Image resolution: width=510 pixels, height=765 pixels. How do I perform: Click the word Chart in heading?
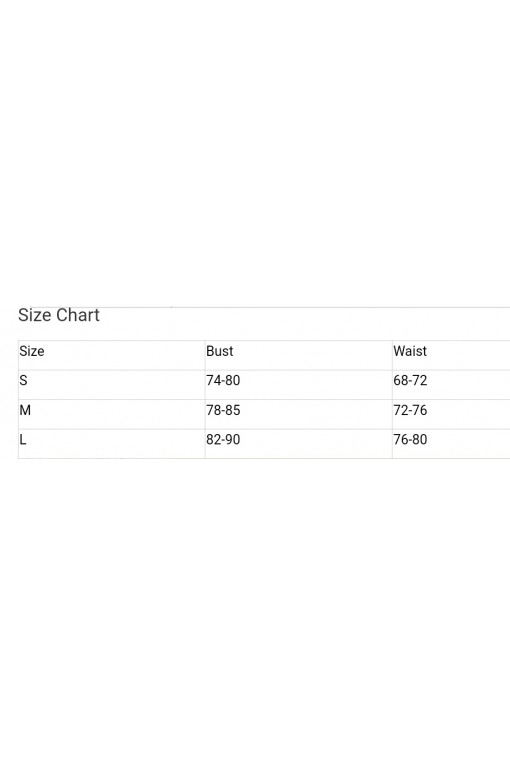[78, 315]
